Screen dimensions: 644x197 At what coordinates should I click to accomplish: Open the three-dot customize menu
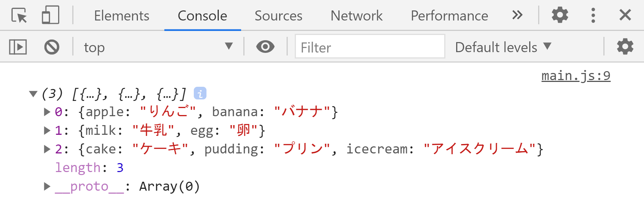[x=593, y=15]
